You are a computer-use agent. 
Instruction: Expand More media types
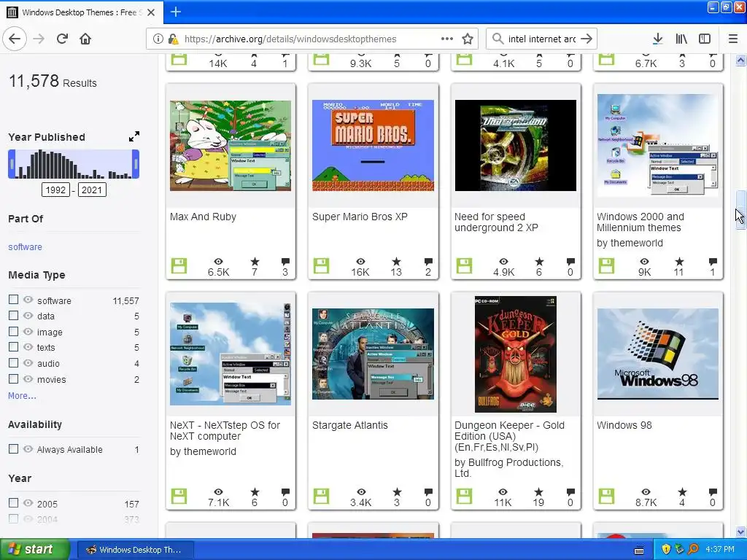click(22, 396)
